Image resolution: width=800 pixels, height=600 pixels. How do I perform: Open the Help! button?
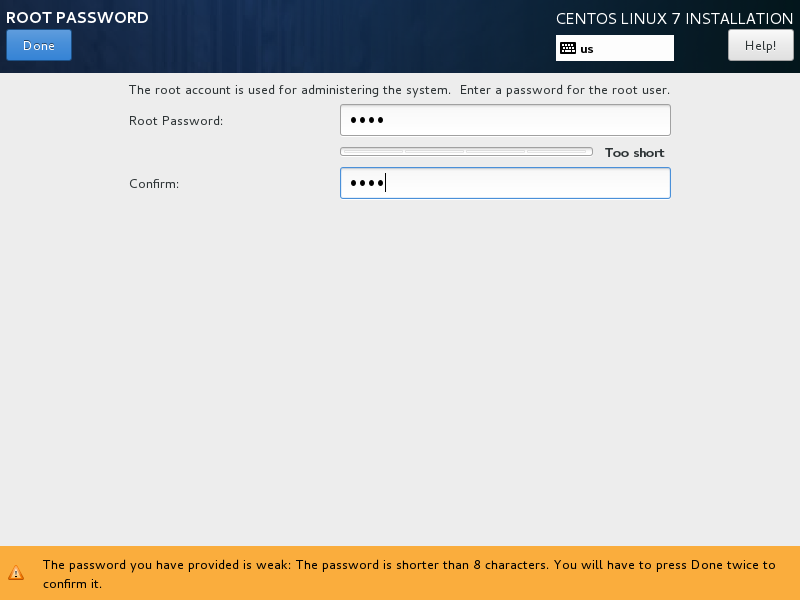click(760, 45)
